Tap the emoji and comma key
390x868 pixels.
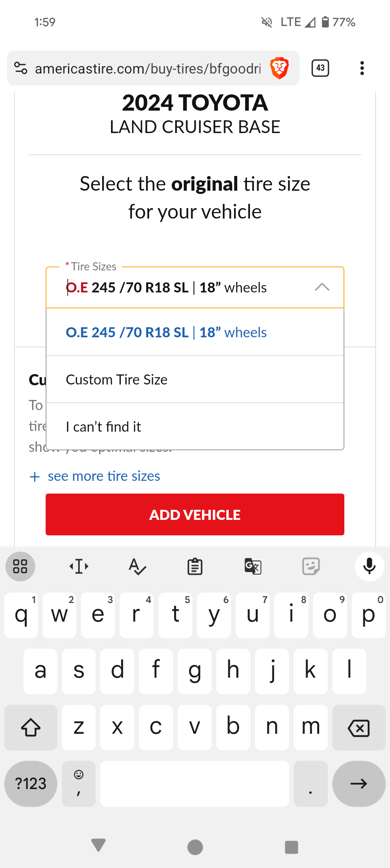click(79, 784)
